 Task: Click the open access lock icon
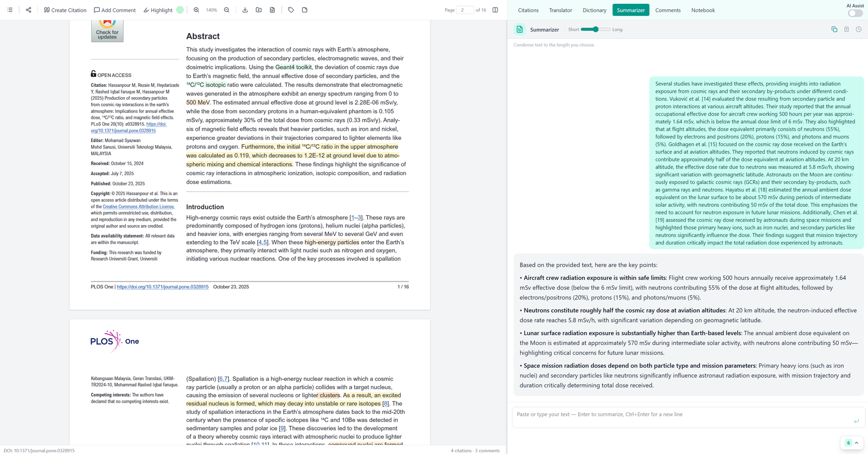(93, 74)
